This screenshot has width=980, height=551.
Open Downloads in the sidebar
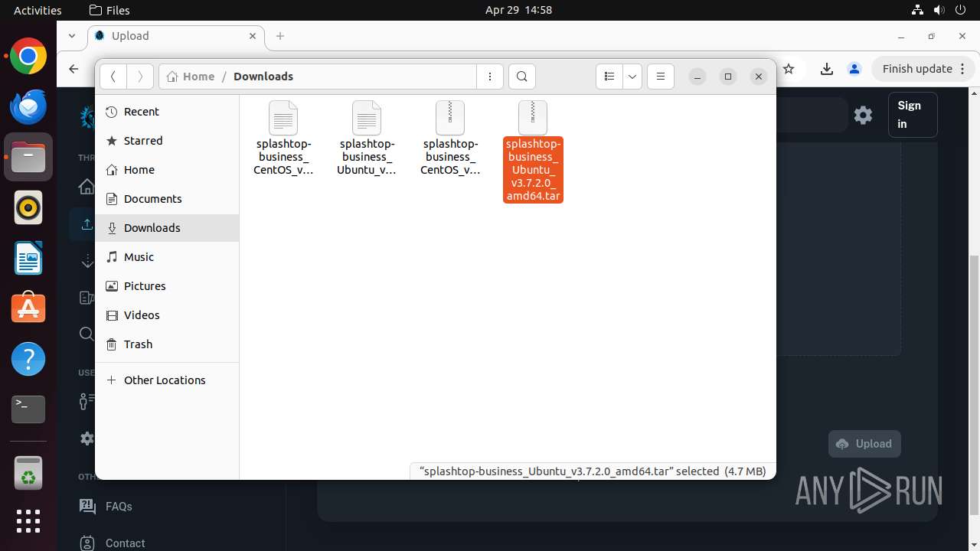pos(167,228)
